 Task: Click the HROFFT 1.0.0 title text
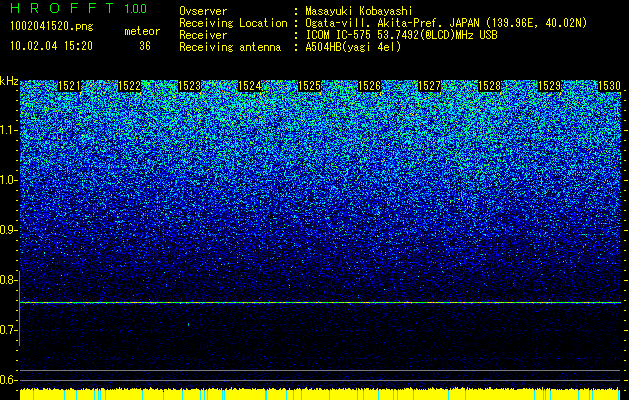tap(78, 8)
